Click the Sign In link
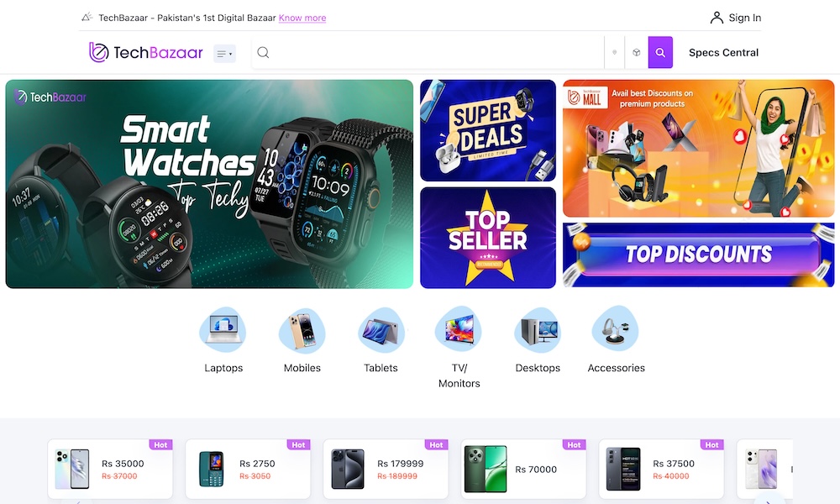Viewport: 840px width, 504px height. (x=736, y=18)
